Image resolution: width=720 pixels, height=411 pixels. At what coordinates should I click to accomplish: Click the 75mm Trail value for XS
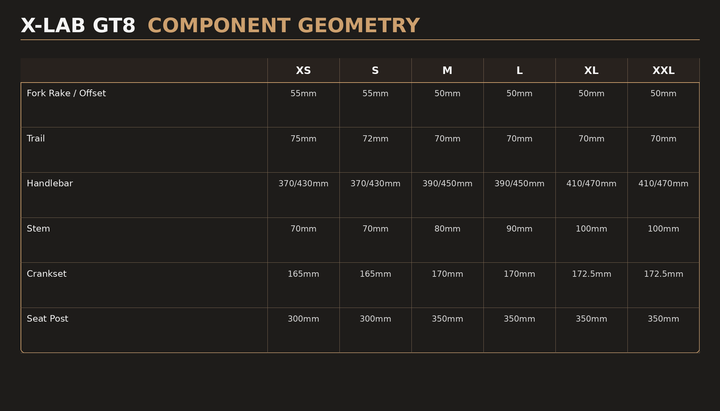point(303,139)
